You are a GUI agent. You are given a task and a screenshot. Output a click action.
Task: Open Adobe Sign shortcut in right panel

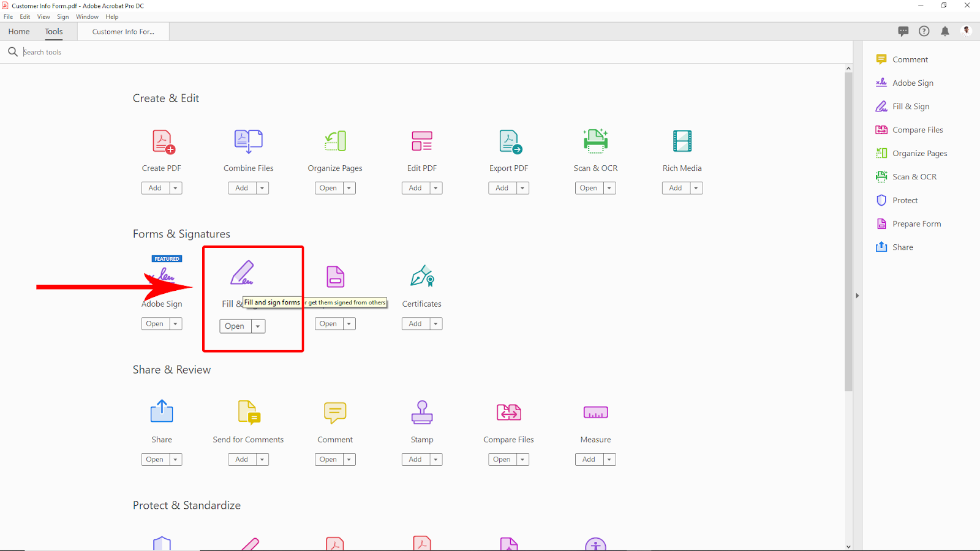coord(905,83)
